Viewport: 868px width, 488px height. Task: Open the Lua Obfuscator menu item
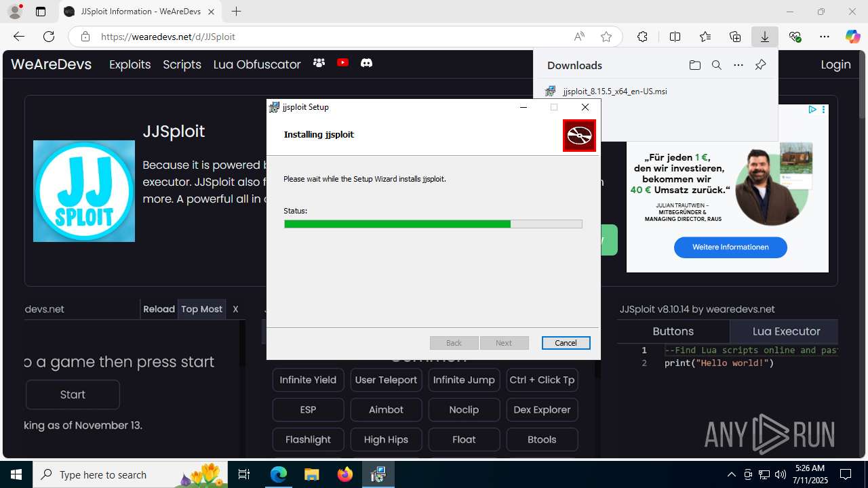pos(257,64)
